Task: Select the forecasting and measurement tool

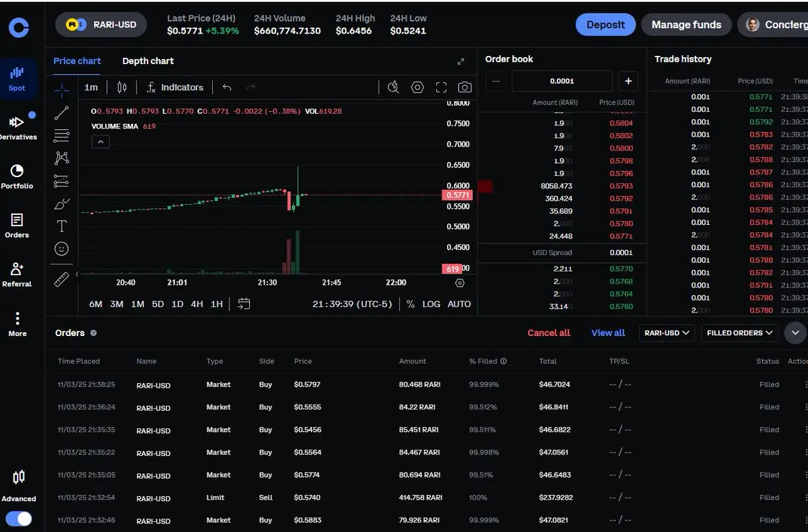Action: coord(61,180)
